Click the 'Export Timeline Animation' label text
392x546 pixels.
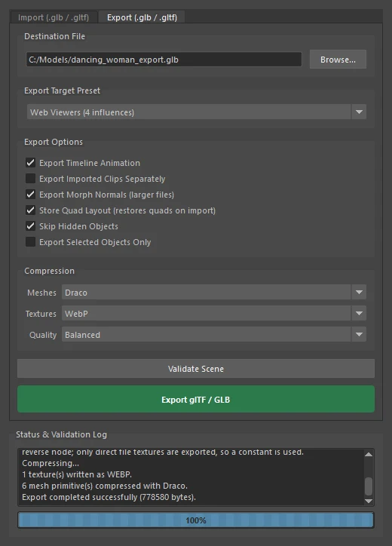90,163
